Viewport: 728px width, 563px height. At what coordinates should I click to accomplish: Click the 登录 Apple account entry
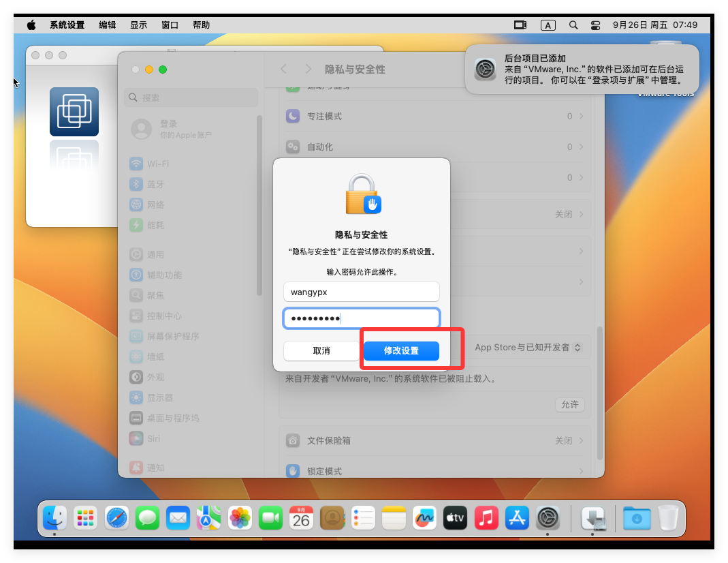pos(191,129)
